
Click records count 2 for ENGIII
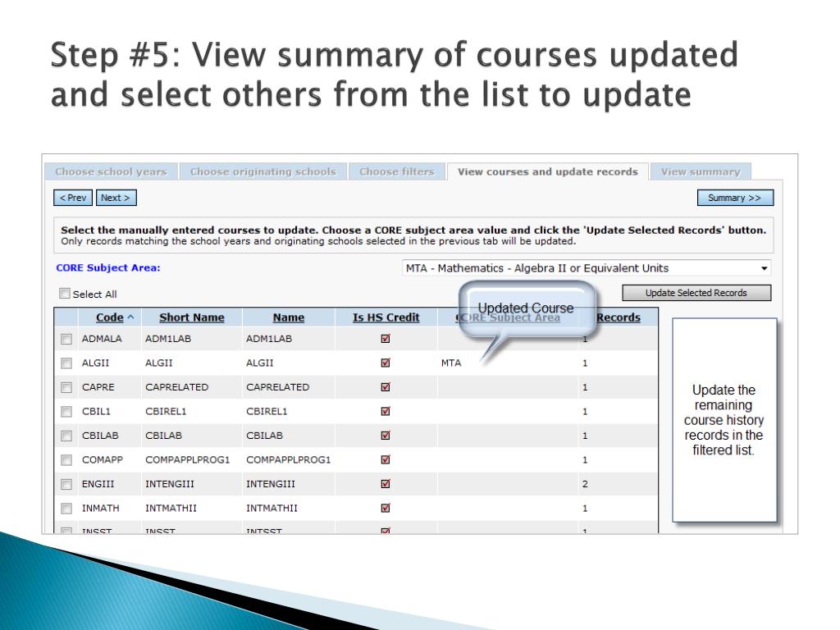click(585, 484)
